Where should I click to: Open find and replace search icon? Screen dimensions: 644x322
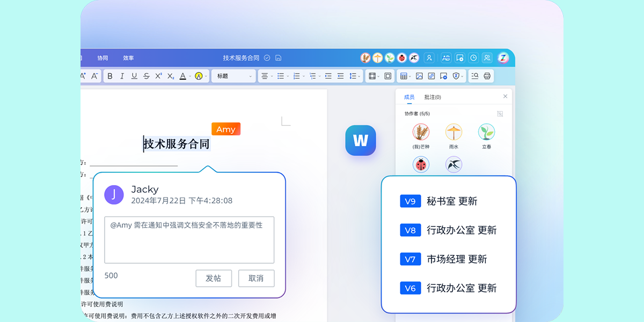pos(474,76)
